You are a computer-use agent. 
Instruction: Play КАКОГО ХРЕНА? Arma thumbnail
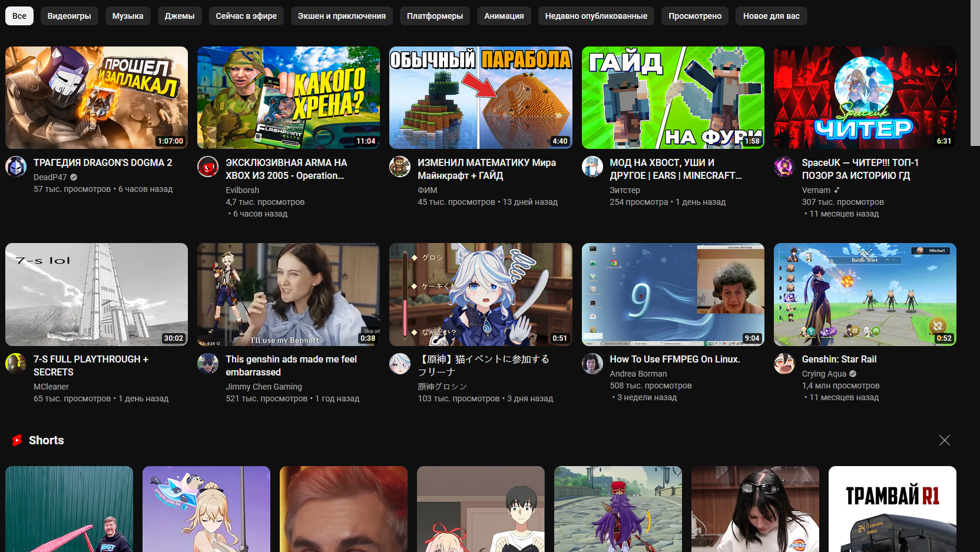pyautogui.click(x=289, y=98)
